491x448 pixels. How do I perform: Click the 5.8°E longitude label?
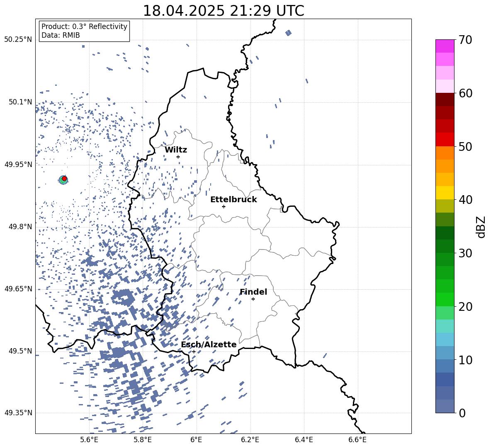(x=143, y=440)
